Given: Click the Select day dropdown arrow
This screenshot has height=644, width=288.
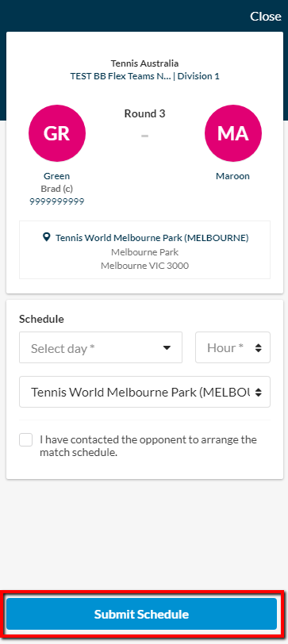Looking at the screenshot, I should (x=167, y=348).
